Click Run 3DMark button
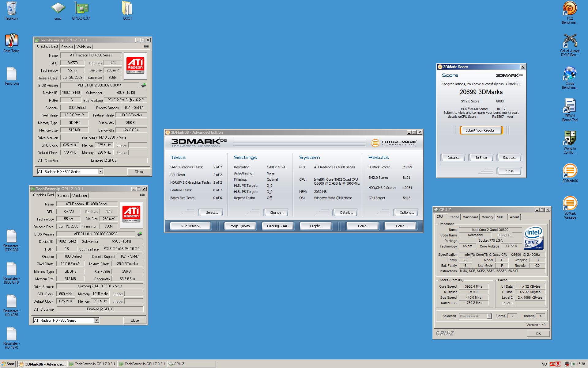 click(190, 226)
